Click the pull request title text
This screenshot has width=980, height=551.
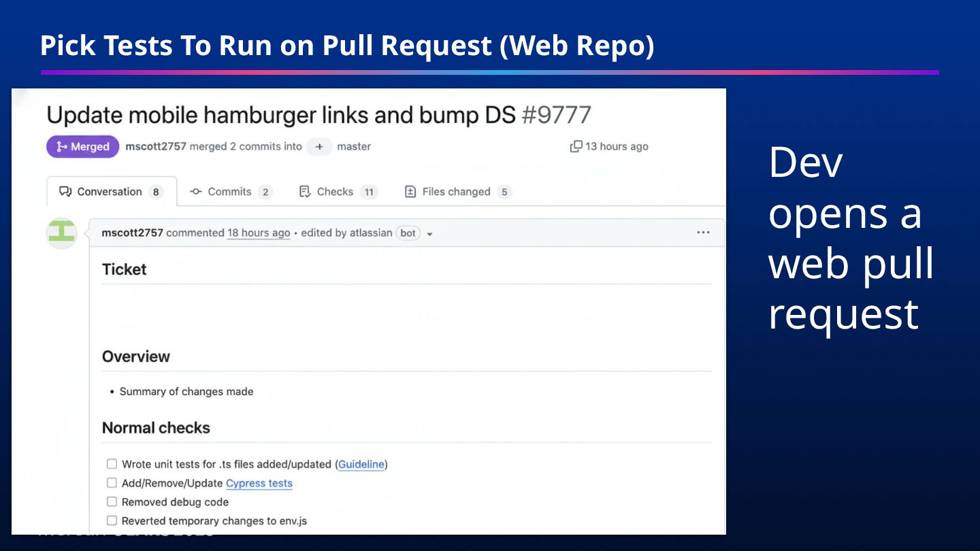click(x=281, y=115)
